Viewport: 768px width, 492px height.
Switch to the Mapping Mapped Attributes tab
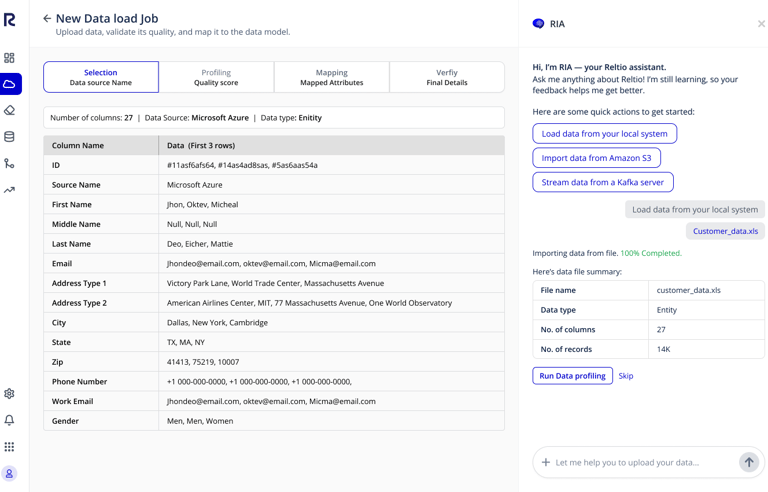(x=331, y=77)
